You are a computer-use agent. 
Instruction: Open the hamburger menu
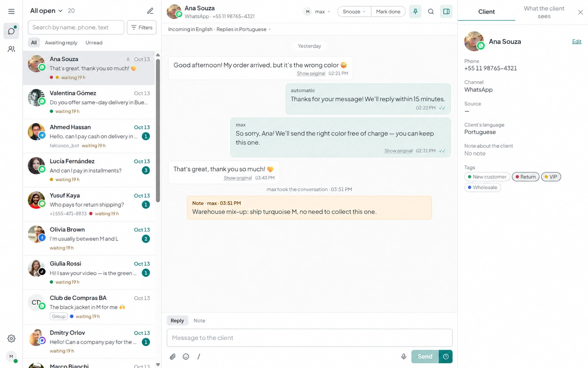coord(11,11)
